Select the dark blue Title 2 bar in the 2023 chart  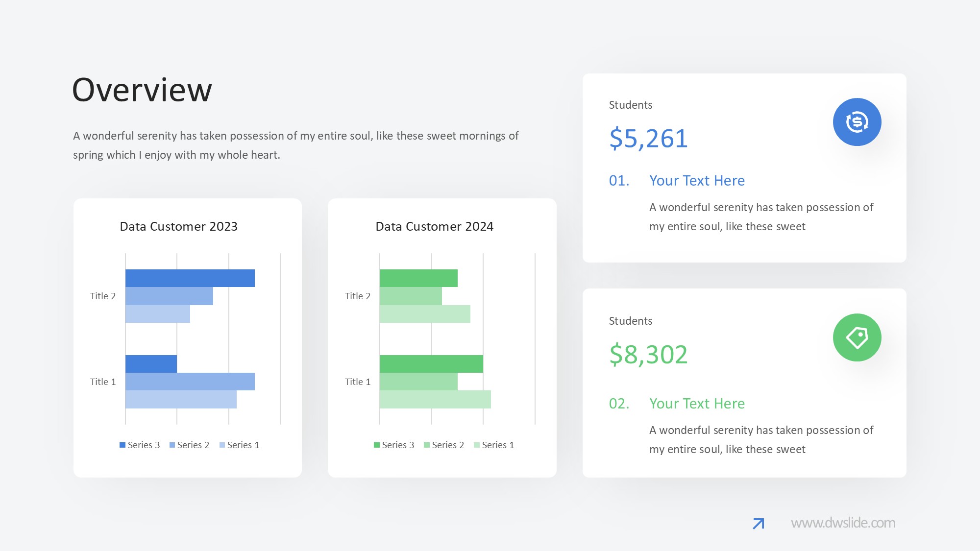pos(190,278)
